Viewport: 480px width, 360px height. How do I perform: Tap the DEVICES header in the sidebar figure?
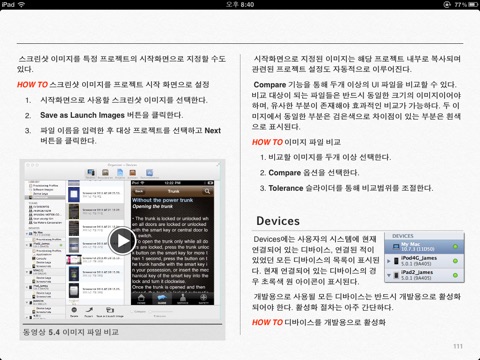click(x=403, y=236)
